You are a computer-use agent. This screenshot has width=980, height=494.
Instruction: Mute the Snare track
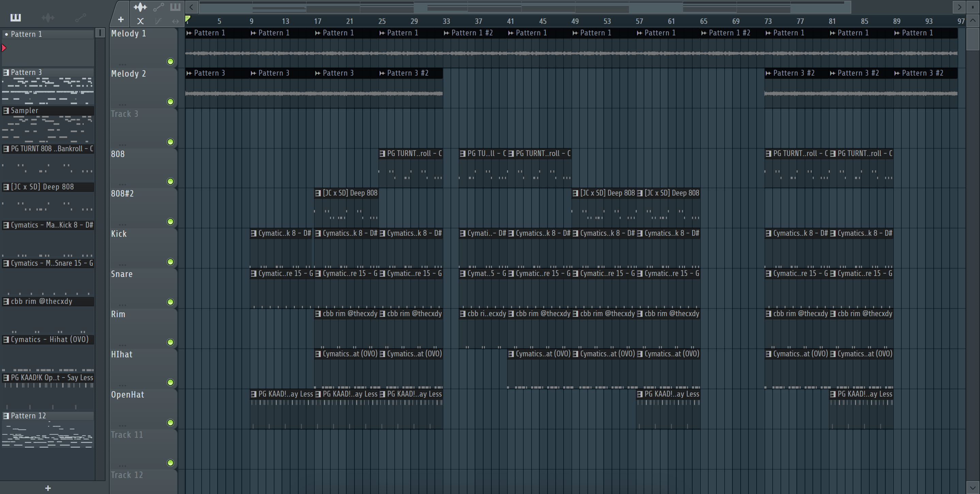171,302
